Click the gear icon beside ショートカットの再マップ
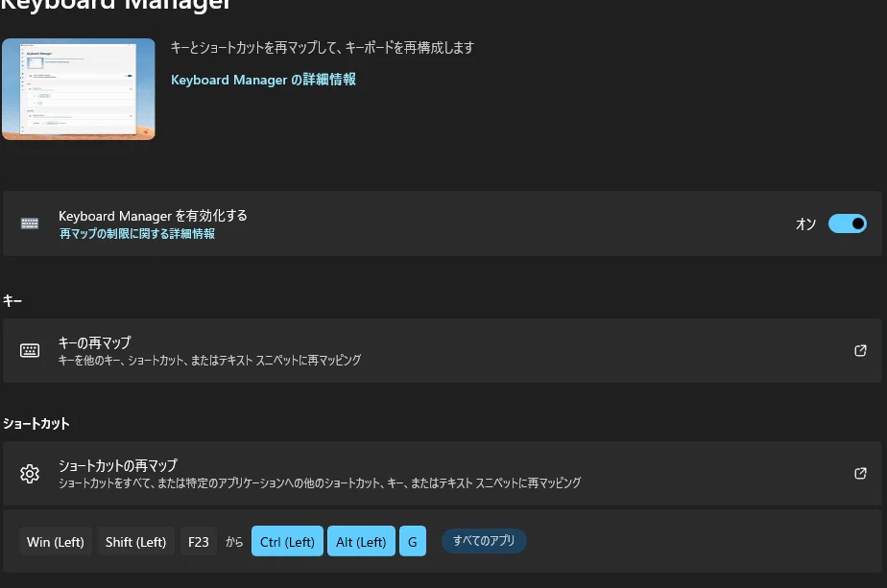 click(x=30, y=473)
